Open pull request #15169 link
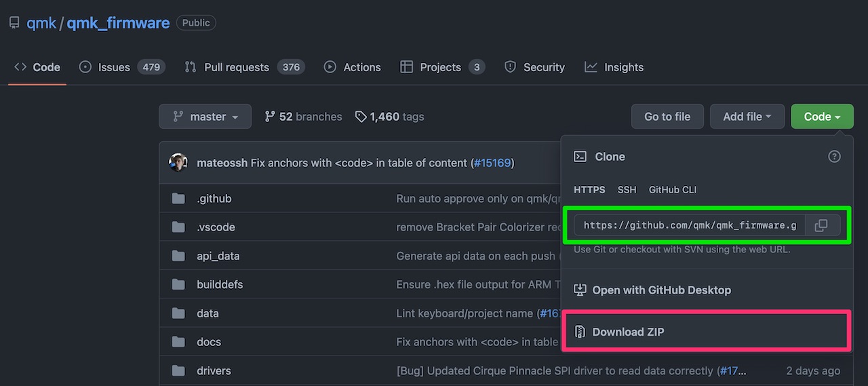This screenshot has height=386, width=868. [492, 163]
